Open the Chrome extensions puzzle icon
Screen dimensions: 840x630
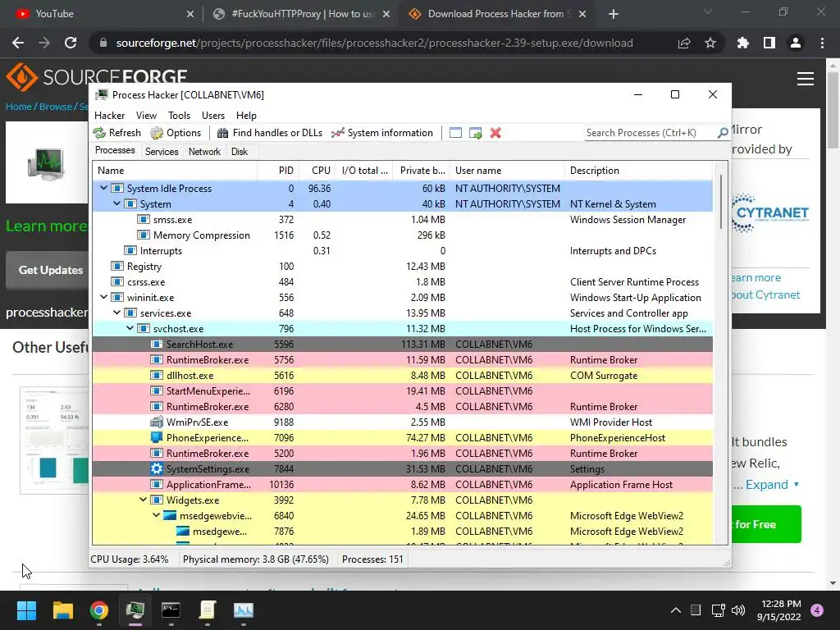[x=742, y=43]
